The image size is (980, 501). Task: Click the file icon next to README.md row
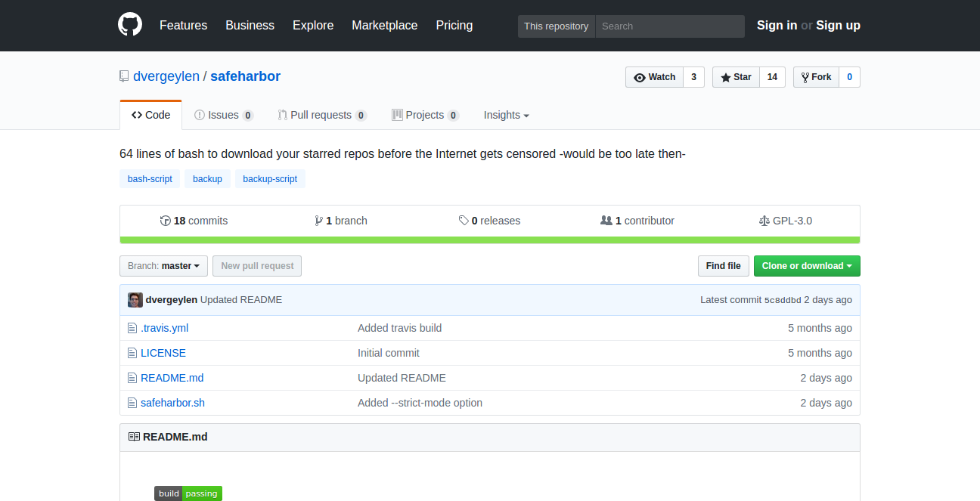click(x=132, y=378)
